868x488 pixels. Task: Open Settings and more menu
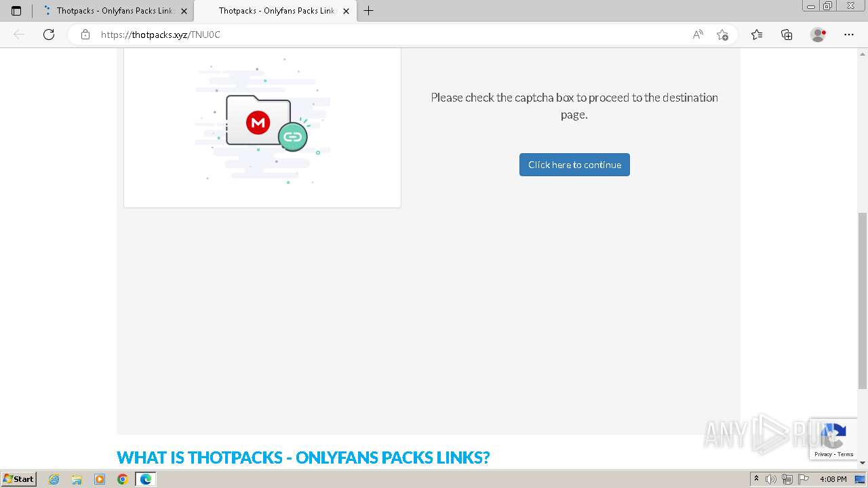click(x=849, y=35)
